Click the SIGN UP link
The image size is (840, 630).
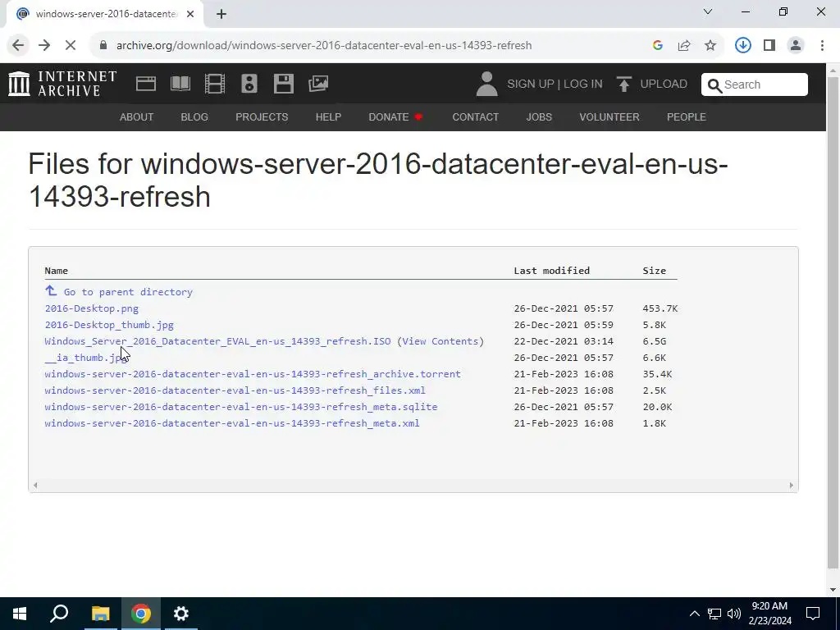click(x=531, y=84)
